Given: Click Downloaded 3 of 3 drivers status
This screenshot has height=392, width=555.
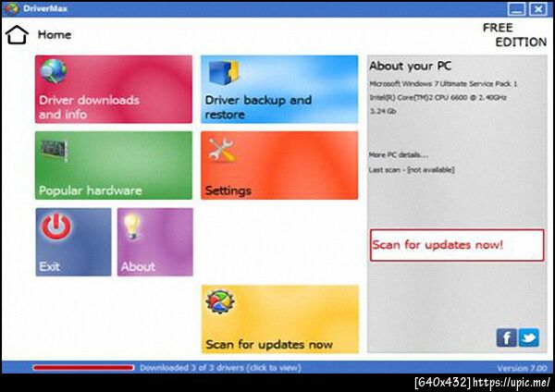Looking at the screenshot, I should [x=220, y=368].
